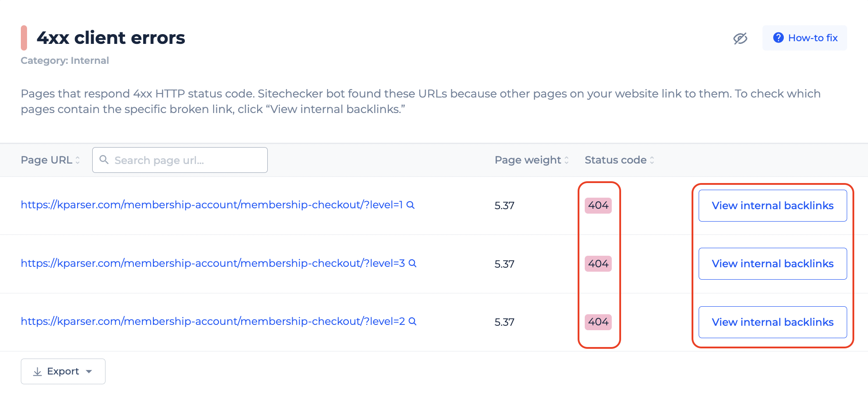View internal backlinks for level=1 page
Image resolution: width=868 pixels, height=398 pixels.
[773, 206]
